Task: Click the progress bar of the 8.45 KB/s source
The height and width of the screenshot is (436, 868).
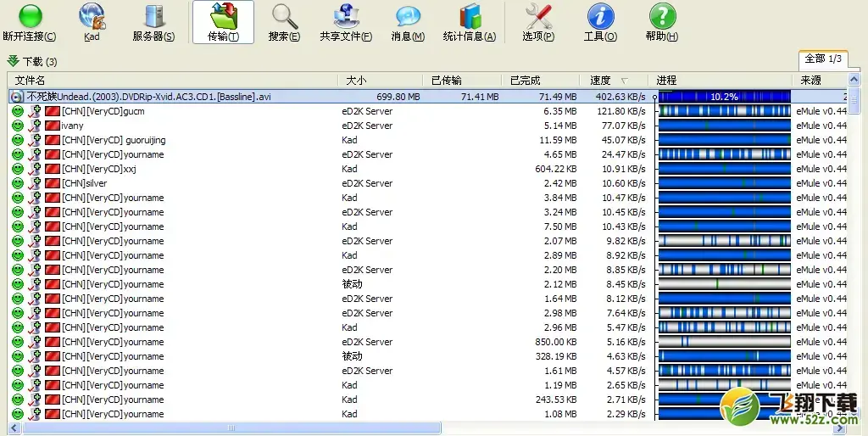Action: pos(724,284)
